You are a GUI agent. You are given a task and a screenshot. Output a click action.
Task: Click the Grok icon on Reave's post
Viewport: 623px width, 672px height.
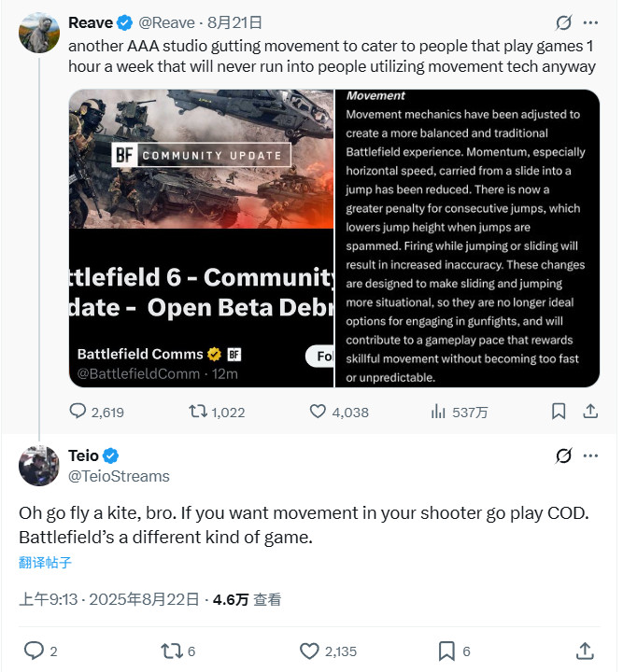[x=563, y=23]
